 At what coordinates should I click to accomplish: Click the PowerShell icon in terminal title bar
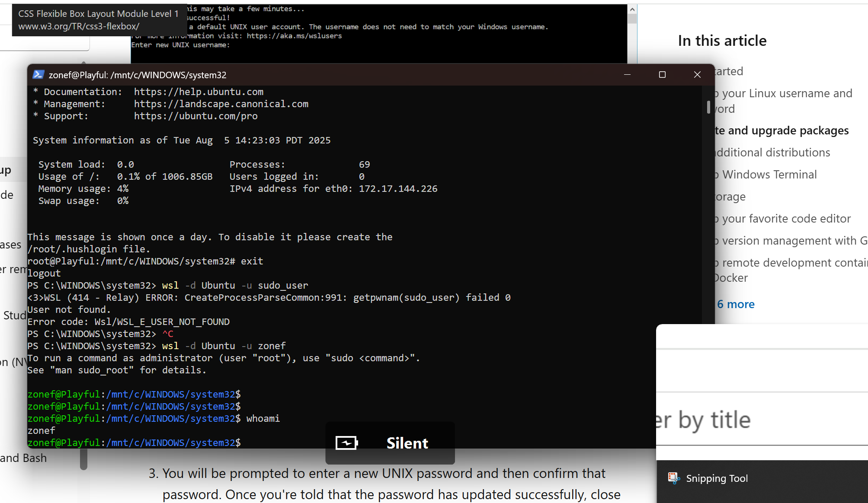[38, 75]
